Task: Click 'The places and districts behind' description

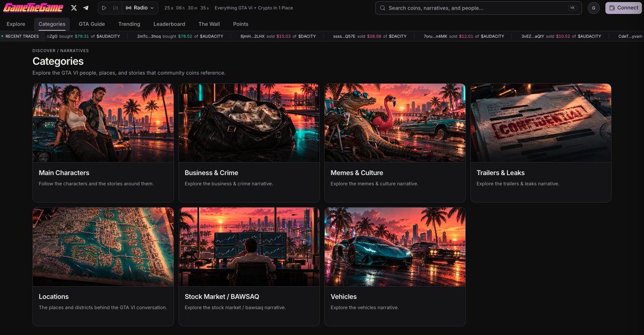Action: click(x=103, y=308)
